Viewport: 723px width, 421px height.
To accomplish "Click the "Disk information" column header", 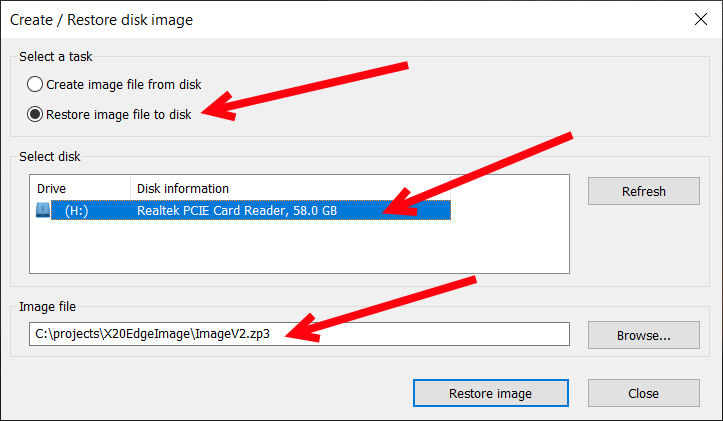I will tap(183, 188).
